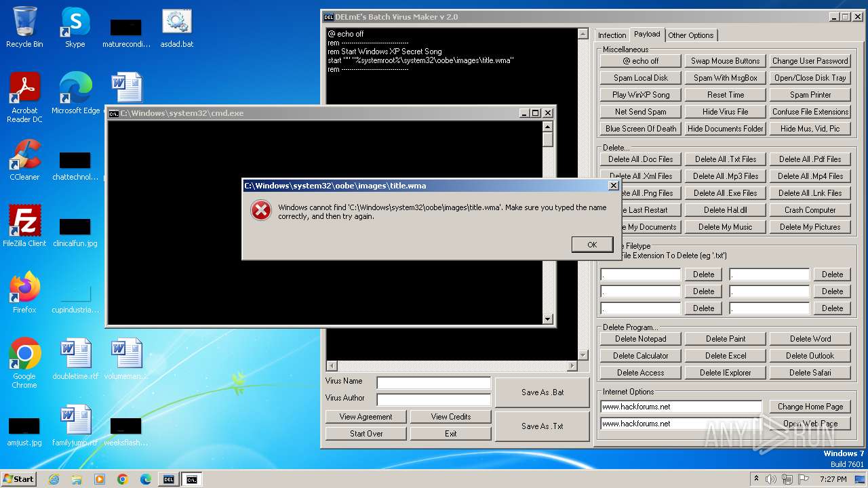Open the asdad.bat file icon
Image resolution: width=868 pixels, height=488 pixels.
(x=176, y=28)
